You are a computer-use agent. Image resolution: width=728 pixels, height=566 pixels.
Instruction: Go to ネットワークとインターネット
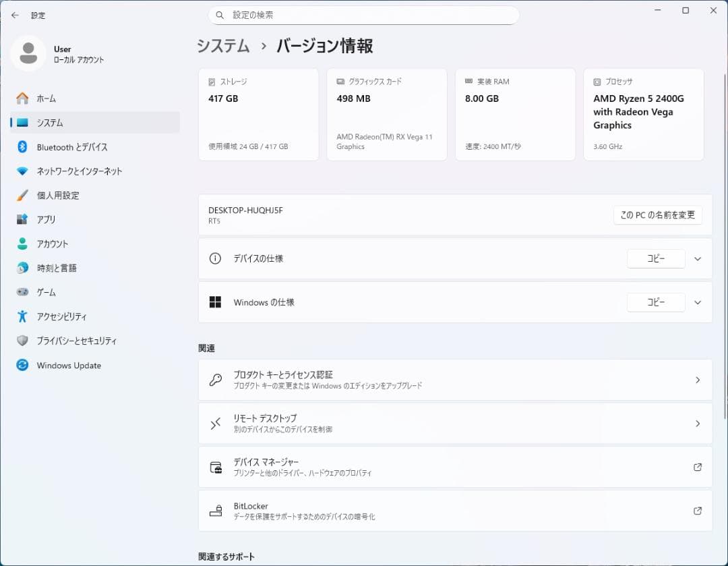tap(95, 171)
